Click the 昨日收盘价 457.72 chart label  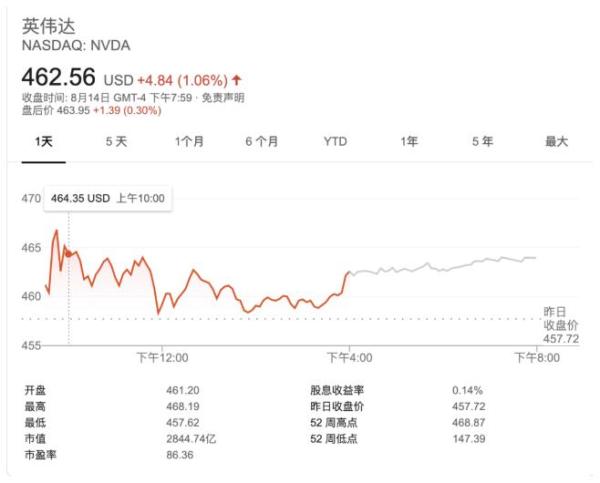click(561, 325)
